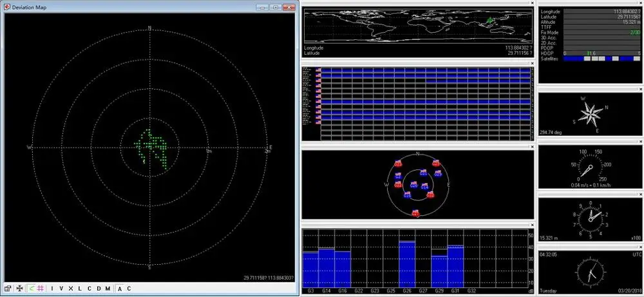Select the G3 signal bar
Viewport: 644px width, 297px height.
click(310, 270)
